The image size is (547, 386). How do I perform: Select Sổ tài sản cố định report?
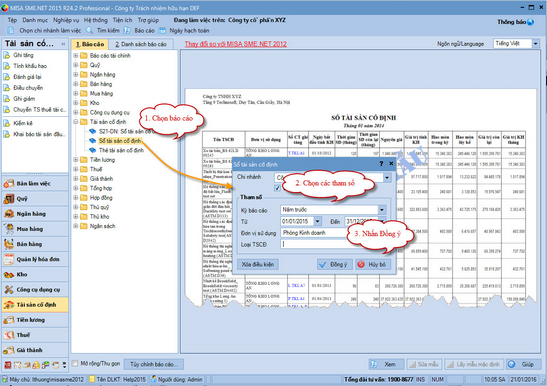point(120,141)
